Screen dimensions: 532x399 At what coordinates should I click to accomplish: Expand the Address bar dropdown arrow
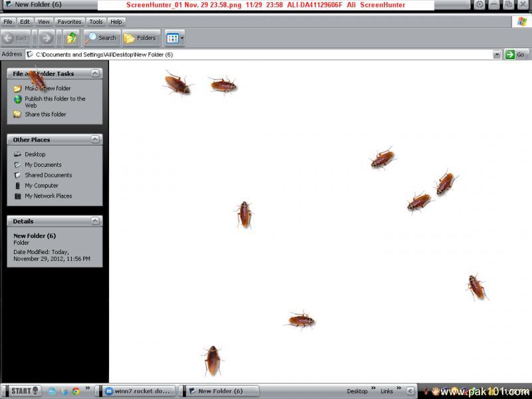(x=497, y=55)
